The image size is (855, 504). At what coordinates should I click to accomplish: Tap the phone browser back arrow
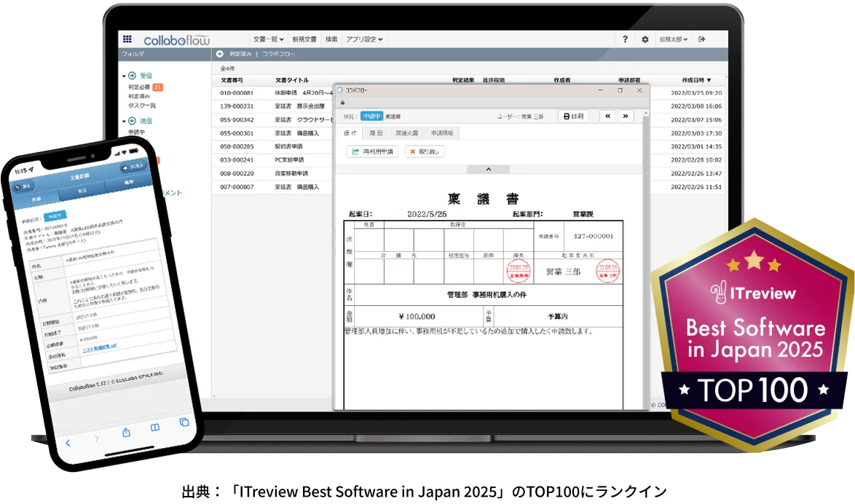pos(68,443)
